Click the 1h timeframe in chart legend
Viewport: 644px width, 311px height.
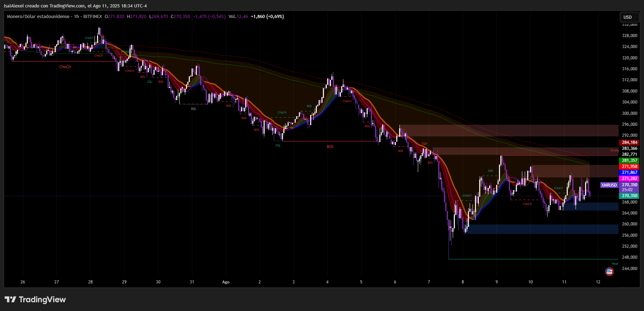76,17
